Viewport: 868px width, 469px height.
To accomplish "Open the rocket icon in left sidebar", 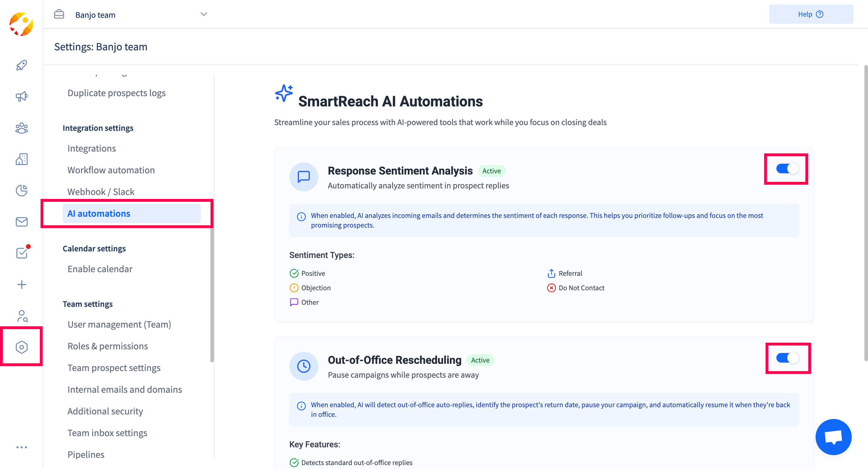I will pos(22,65).
